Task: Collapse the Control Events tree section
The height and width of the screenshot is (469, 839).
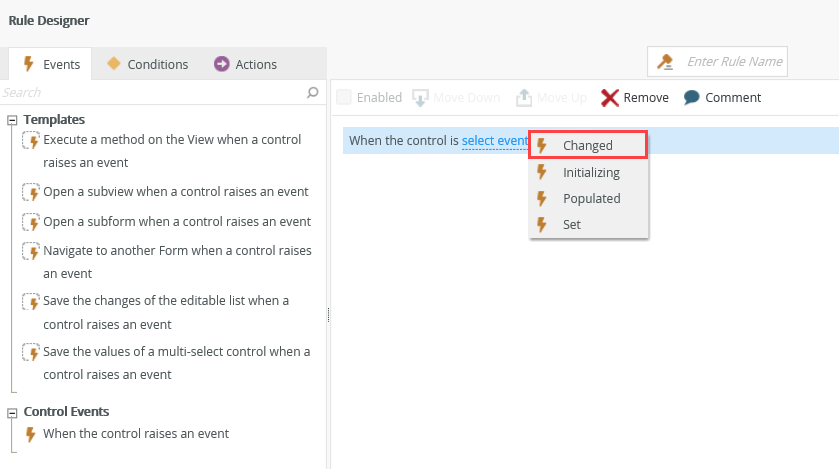Action: pos(12,412)
